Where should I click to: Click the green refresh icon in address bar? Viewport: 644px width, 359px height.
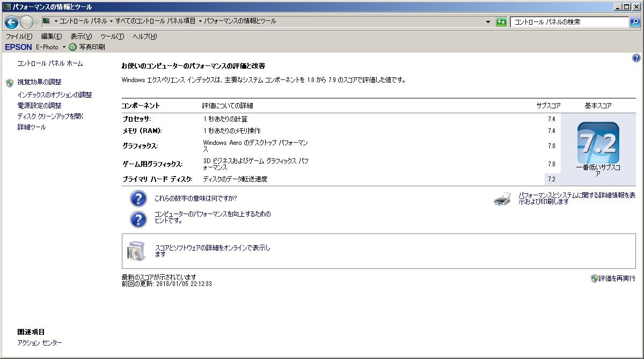pyautogui.click(x=501, y=22)
